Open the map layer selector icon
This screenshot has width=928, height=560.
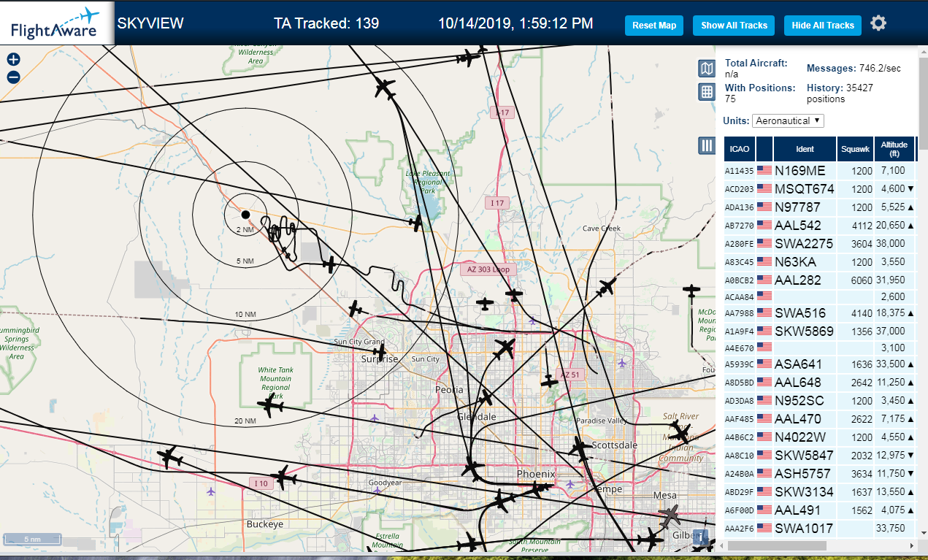click(707, 69)
